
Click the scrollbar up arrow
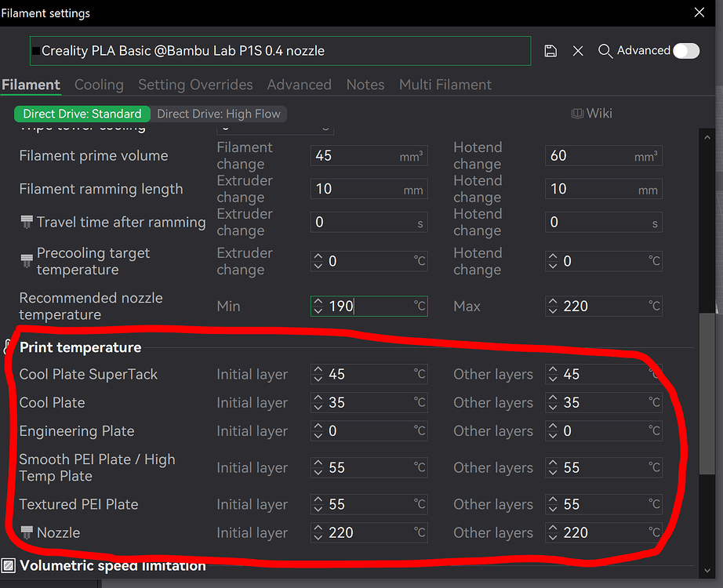pyautogui.click(x=707, y=137)
